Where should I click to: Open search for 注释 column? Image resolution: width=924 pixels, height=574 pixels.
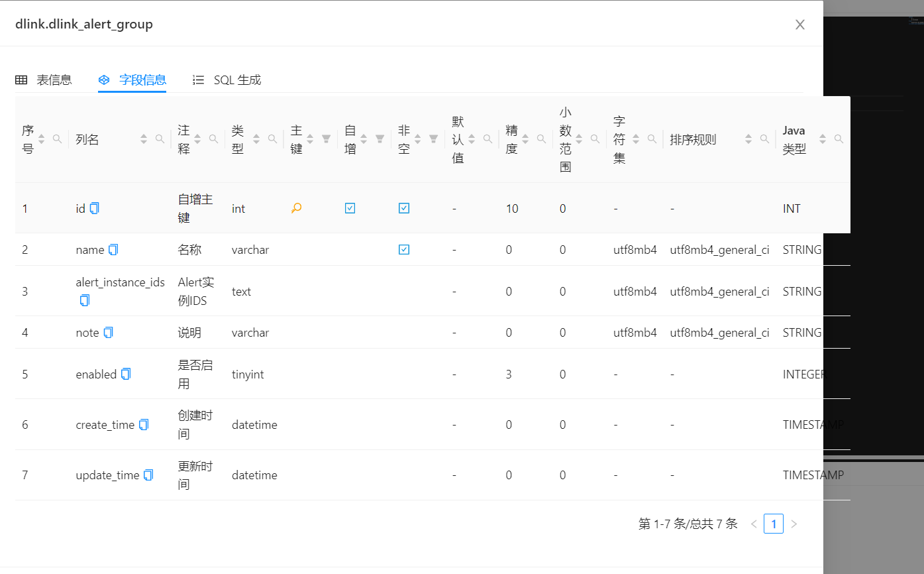click(x=213, y=139)
